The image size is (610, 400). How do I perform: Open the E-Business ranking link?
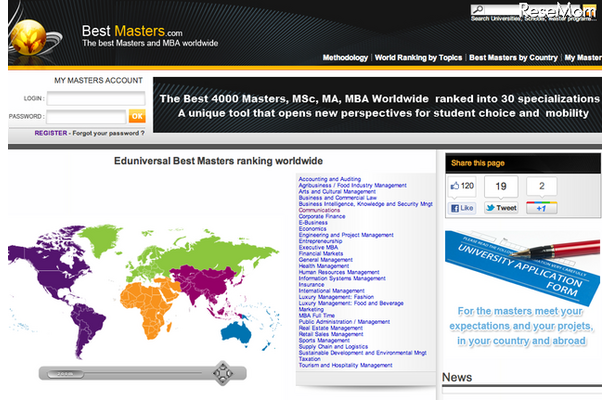pyautogui.click(x=313, y=223)
